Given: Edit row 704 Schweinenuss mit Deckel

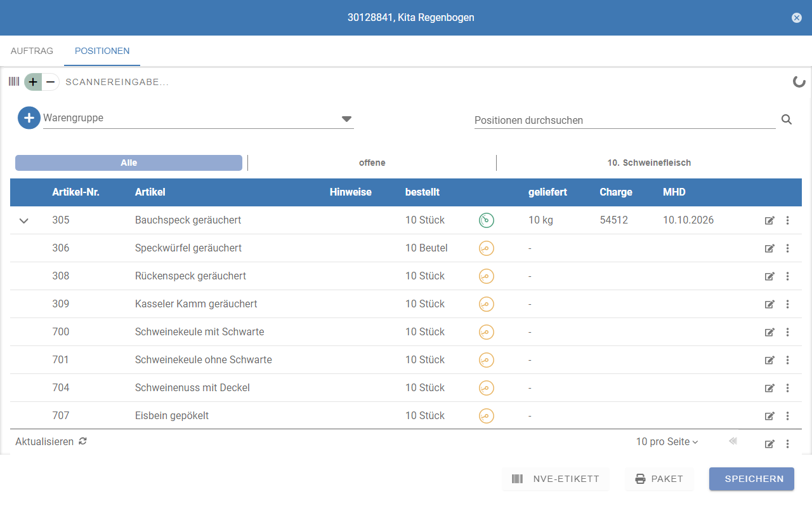Looking at the screenshot, I should click(x=769, y=388).
